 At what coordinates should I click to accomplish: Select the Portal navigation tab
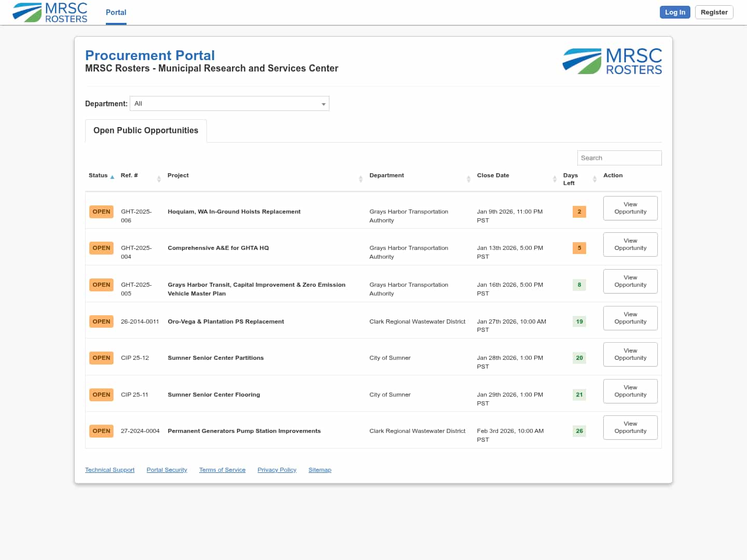(116, 12)
